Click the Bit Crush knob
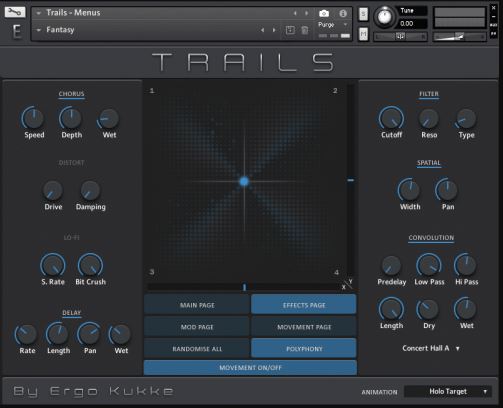 (90, 265)
